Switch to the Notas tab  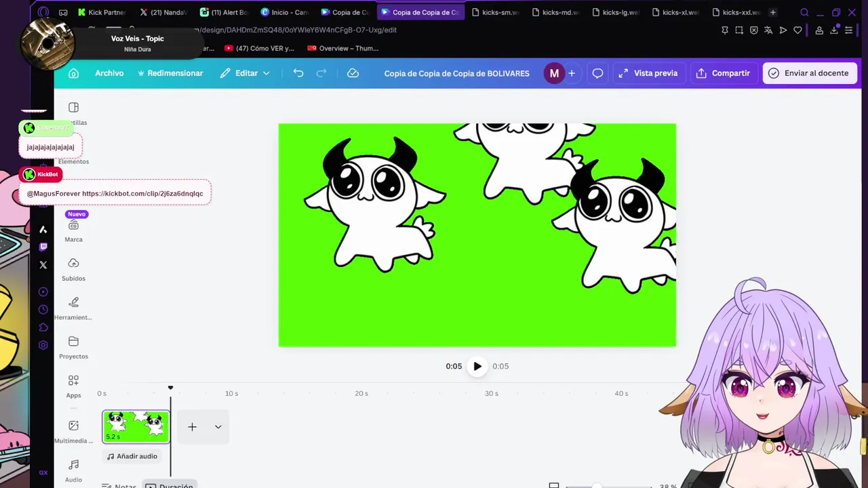tap(119, 486)
